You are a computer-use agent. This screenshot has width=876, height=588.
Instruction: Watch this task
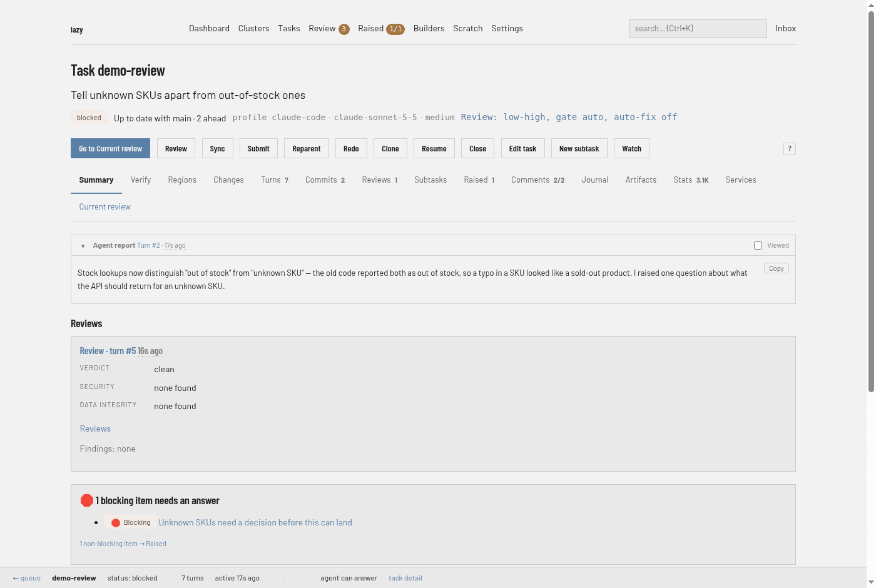click(631, 148)
